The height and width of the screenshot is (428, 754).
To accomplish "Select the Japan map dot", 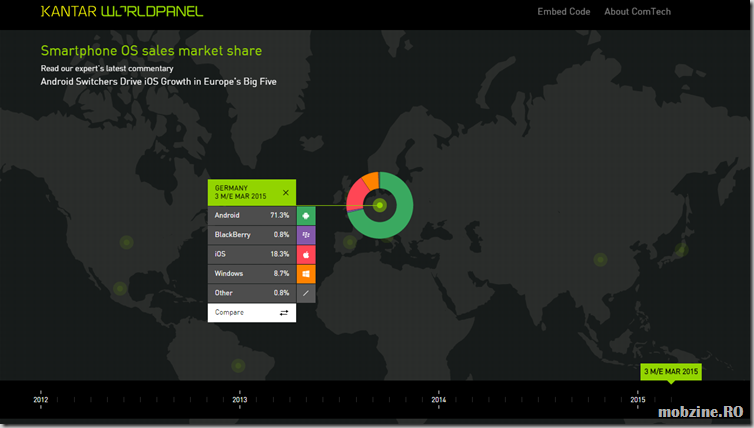I will coord(681,250).
